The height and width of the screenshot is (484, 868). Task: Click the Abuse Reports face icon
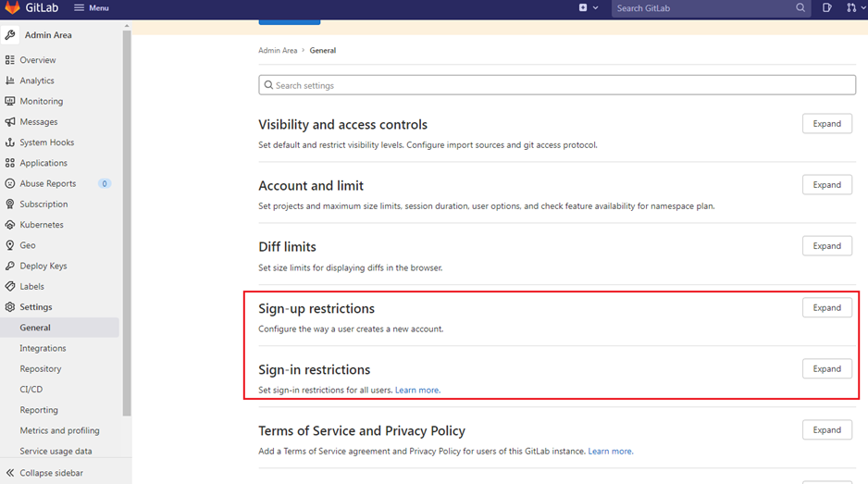point(10,183)
